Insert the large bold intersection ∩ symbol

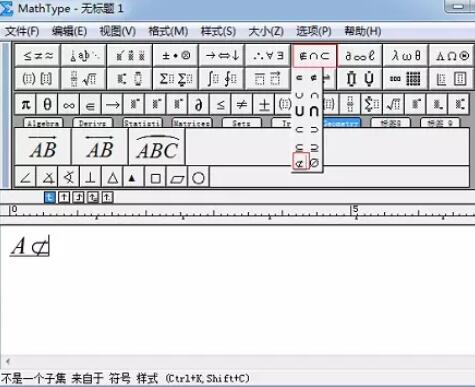[314, 111]
